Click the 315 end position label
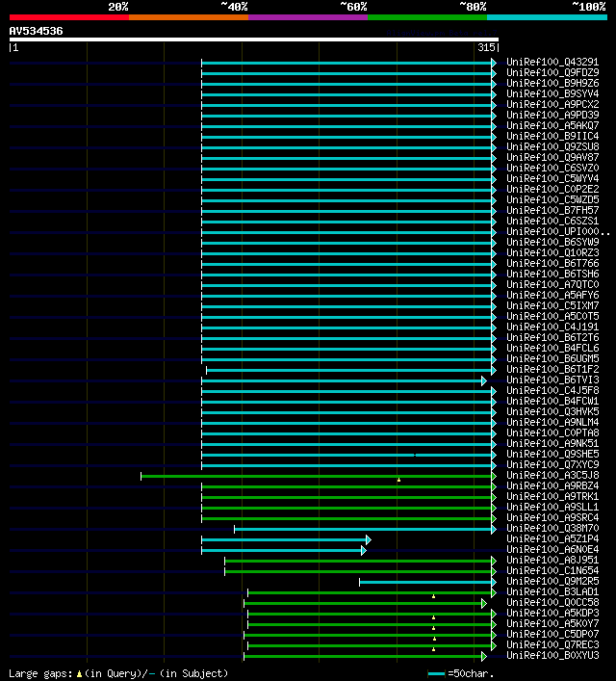Screen dimensions: 616x681 [x=486, y=47]
